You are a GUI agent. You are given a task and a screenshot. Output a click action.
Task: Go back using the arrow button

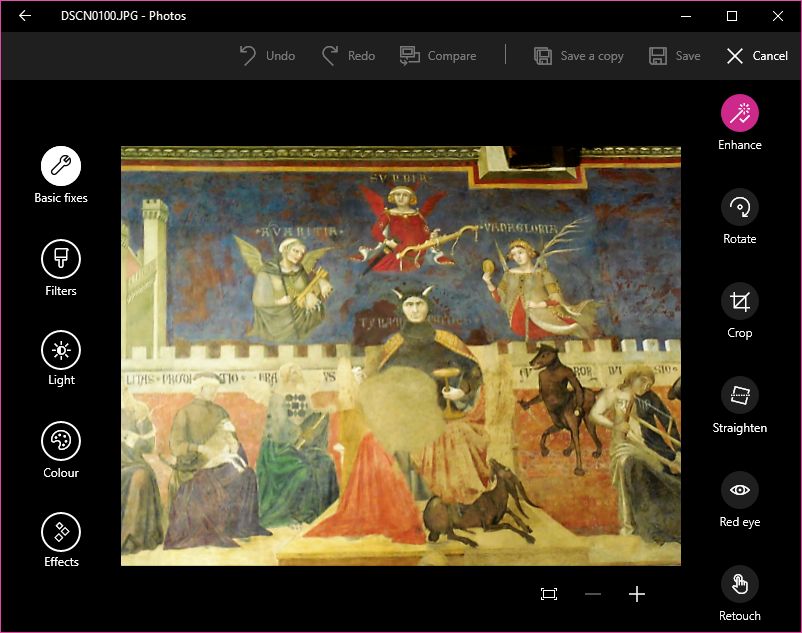point(25,16)
